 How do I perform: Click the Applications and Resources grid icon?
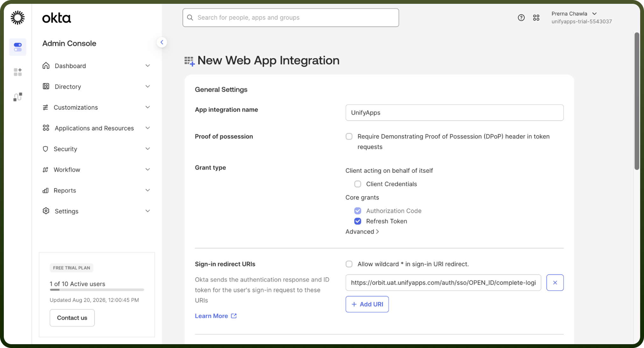[46, 128]
